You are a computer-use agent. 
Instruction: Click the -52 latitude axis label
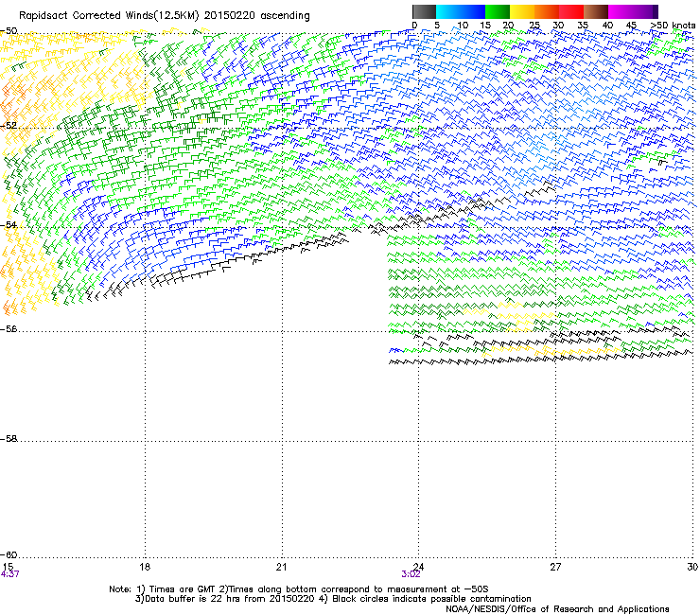9,126
